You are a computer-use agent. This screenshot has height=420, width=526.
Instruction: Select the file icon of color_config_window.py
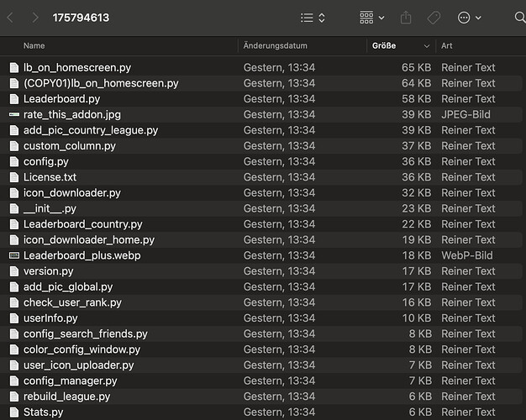point(14,349)
